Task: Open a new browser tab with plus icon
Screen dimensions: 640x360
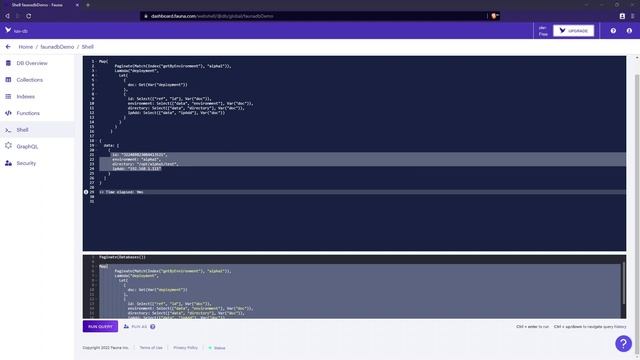Action: pos(88,5)
